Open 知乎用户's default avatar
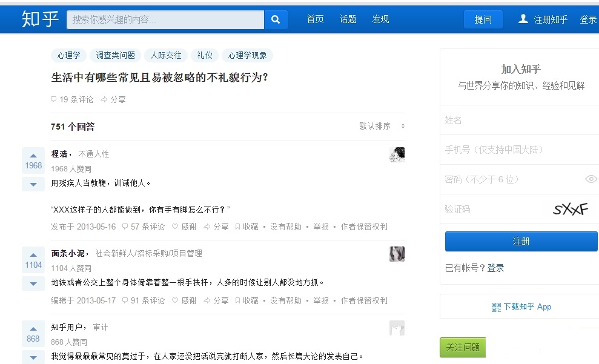This screenshot has width=599, height=364. (397, 328)
